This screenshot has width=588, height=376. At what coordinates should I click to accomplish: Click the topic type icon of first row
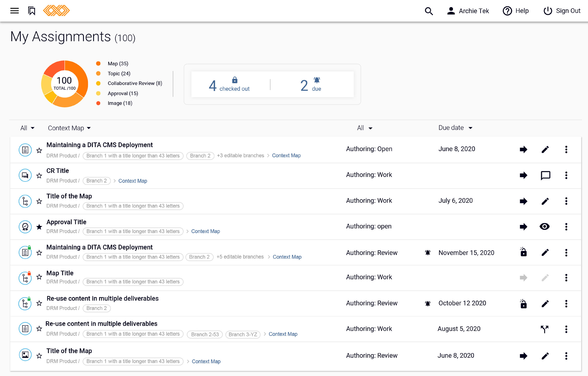coord(25,150)
